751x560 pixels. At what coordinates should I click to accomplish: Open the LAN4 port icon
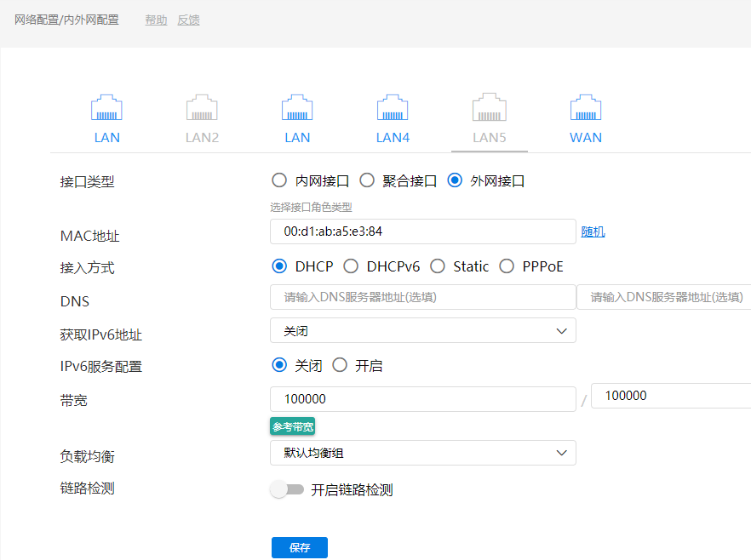pyautogui.click(x=393, y=109)
